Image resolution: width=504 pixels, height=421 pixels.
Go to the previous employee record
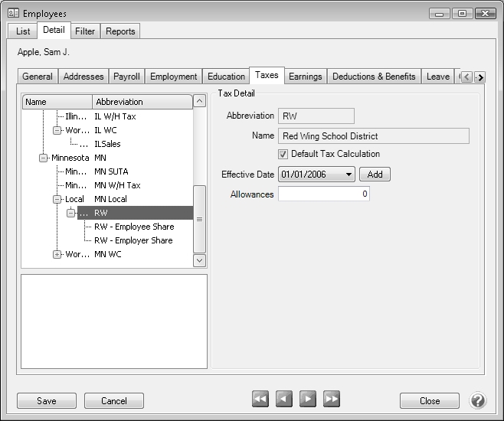coord(284,399)
